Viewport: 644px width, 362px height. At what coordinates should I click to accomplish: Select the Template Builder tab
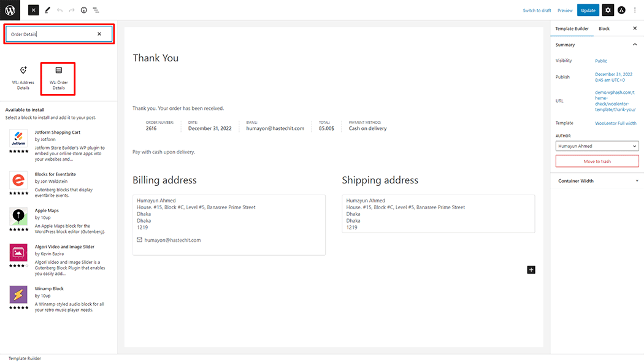[572, 29]
